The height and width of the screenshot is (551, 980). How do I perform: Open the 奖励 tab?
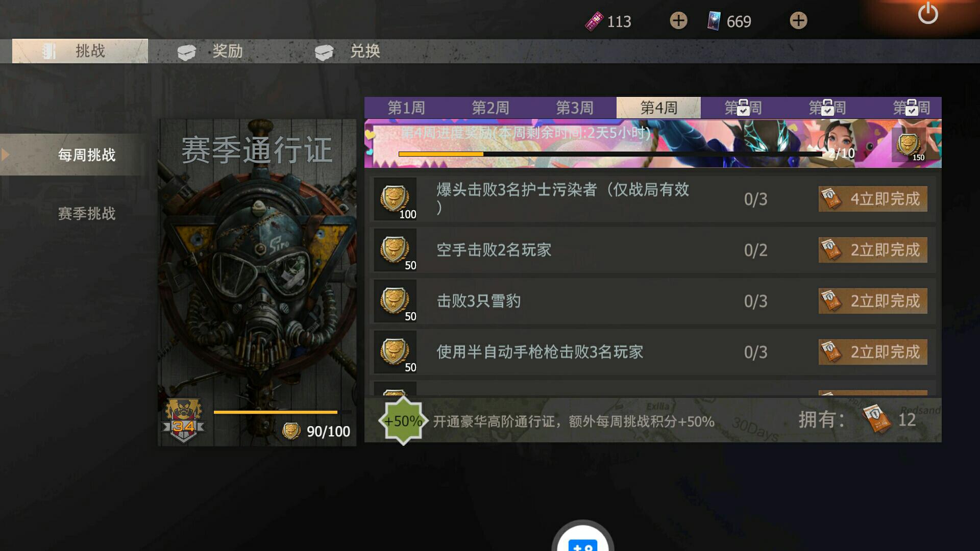[x=210, y=51]
